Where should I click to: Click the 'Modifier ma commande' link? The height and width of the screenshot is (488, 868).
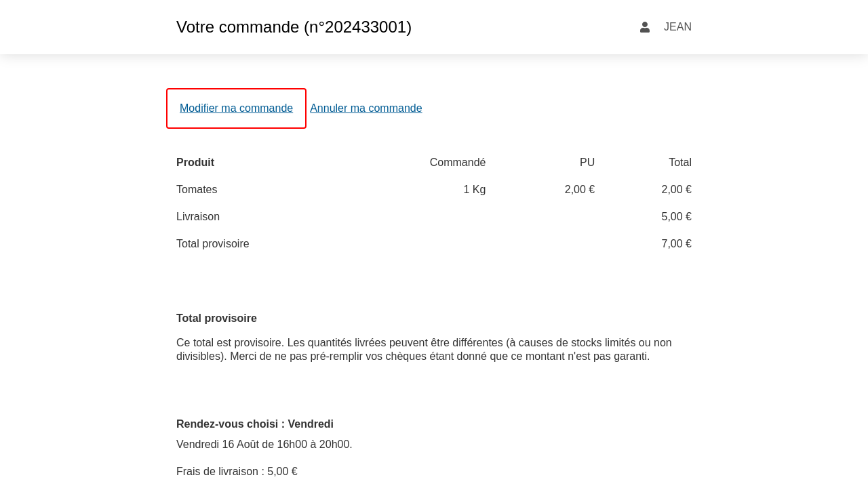236,108
